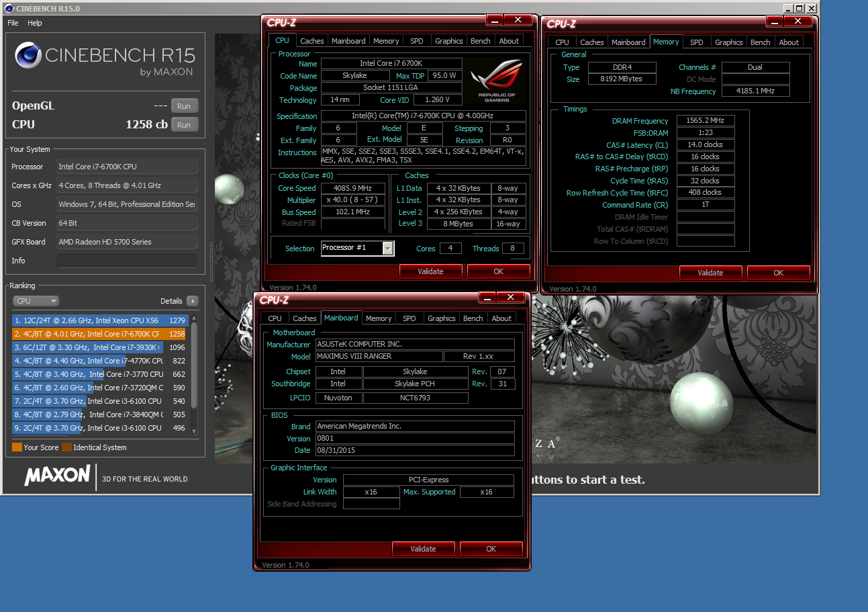
Task: Open CPU tab in CPU-Z Mainboard window
Action: pyautogui.click(x=275, y=318)
